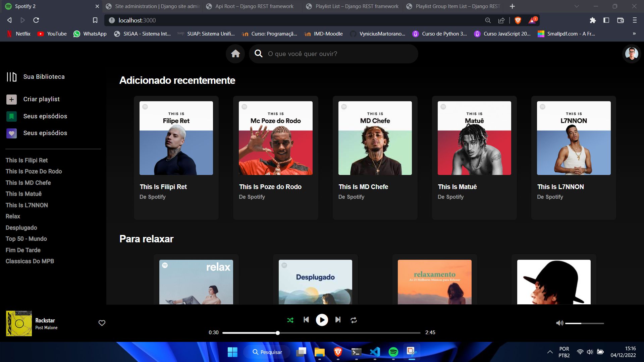Show hidden system tray icons
This screenshot has width=644, height=362.
tap(550, 352)
